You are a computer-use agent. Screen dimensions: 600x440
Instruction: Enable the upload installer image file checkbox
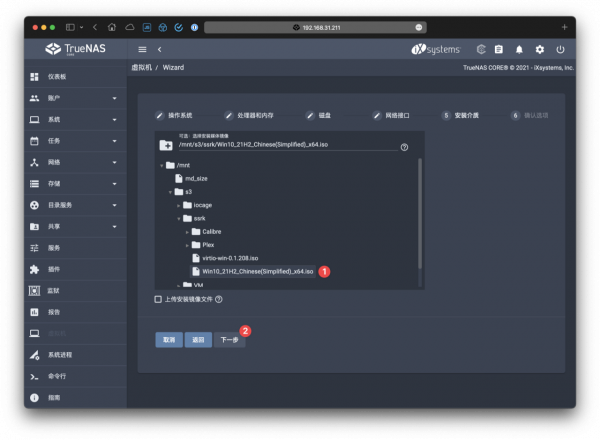click(158, 300)
